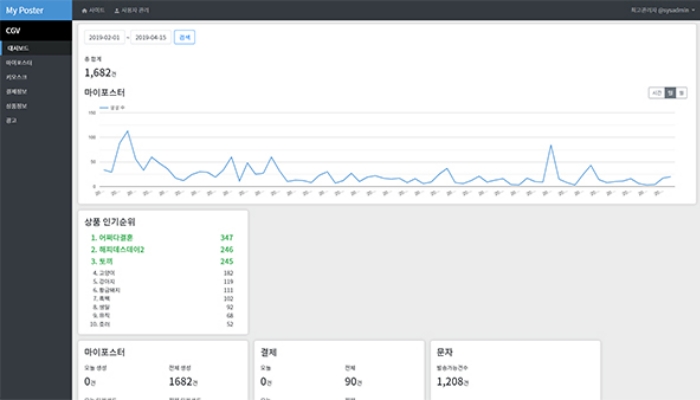Click the user icon in top navigation
Image resolution: width=700 pixels, height=400 pixels.
pos(117,10)
